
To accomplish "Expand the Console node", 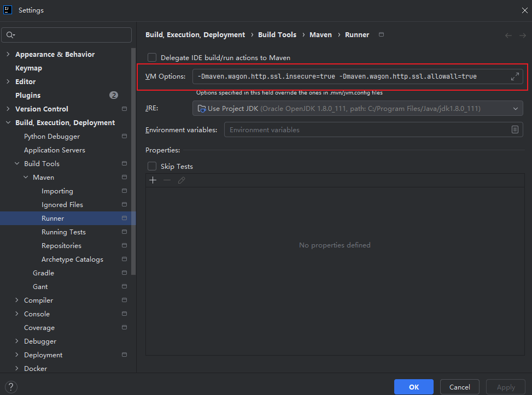I will (x=17, y=314).
